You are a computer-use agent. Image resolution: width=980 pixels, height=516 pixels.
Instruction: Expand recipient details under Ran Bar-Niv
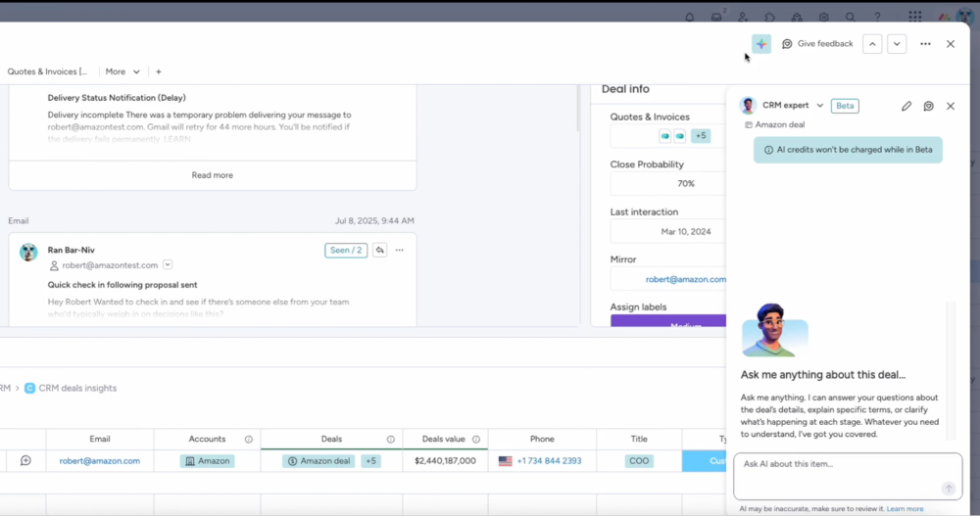coord(168,265)
